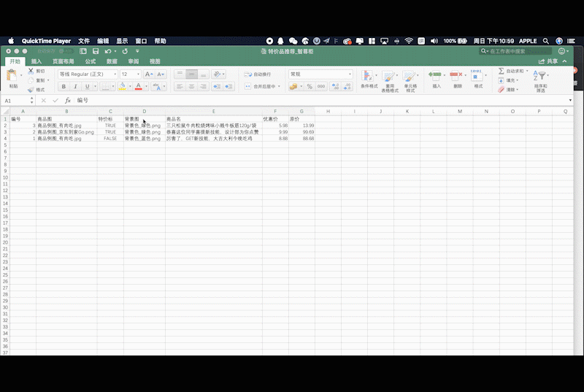Expand Merge & Center (合并后居中) dropdown arrow
Viewport: 584px width, 392px height.
tap(279, 86)
